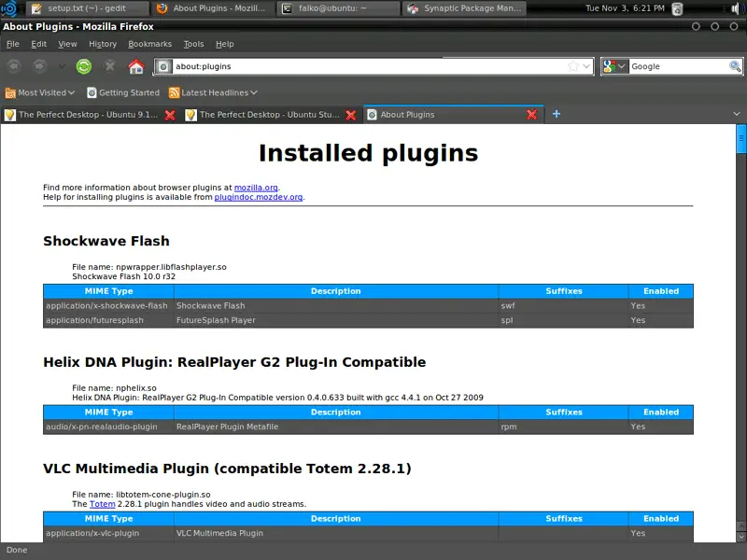The image size is (747, 560).
Task: Click FutureSplash Player description cell
Action: coord(336,320)
